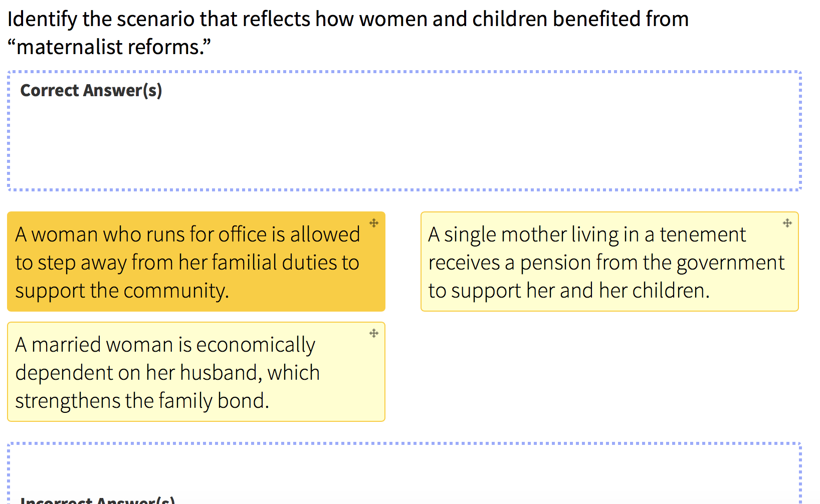Screen dimensions: 820x504
Task: Click 'support the community' text in orange card
Action: point(122,291)
